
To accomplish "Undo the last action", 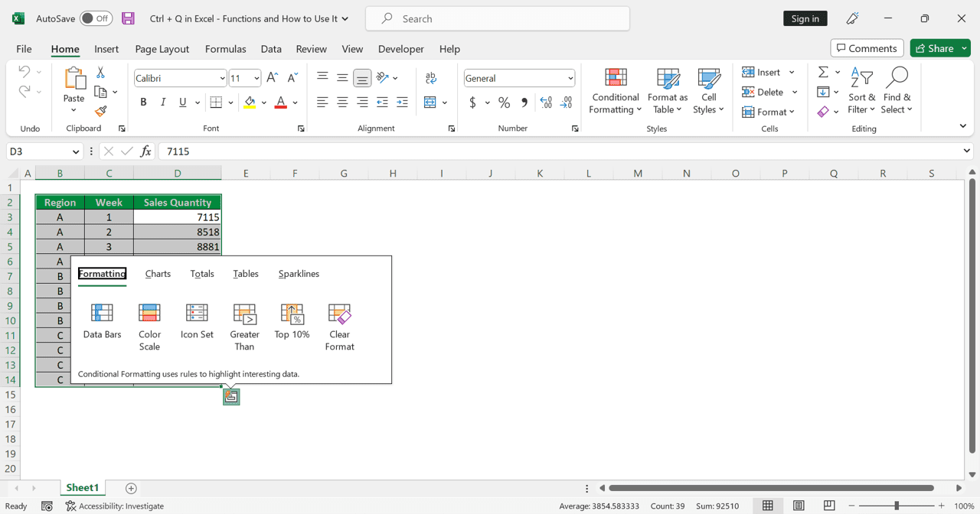I will pos(24,72).
